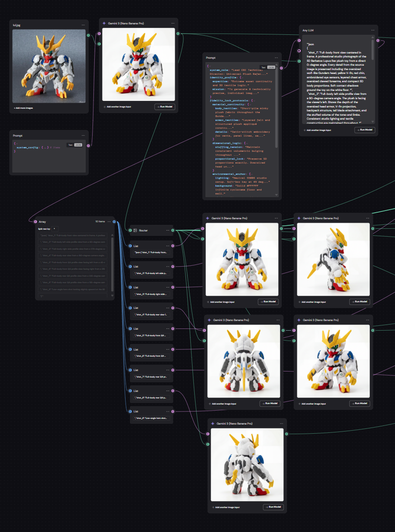
Task: Run Model on the Gemini node beside lul.jpg
Action: 165,107
